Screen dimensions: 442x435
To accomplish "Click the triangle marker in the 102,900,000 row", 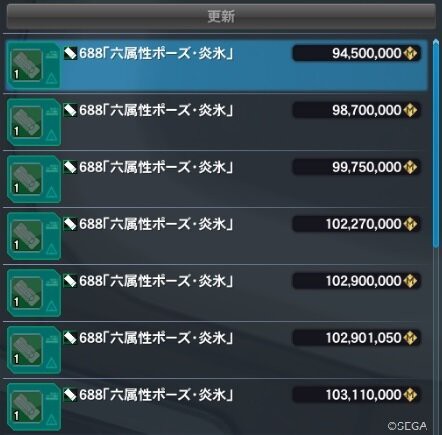I will coord(51,307).
